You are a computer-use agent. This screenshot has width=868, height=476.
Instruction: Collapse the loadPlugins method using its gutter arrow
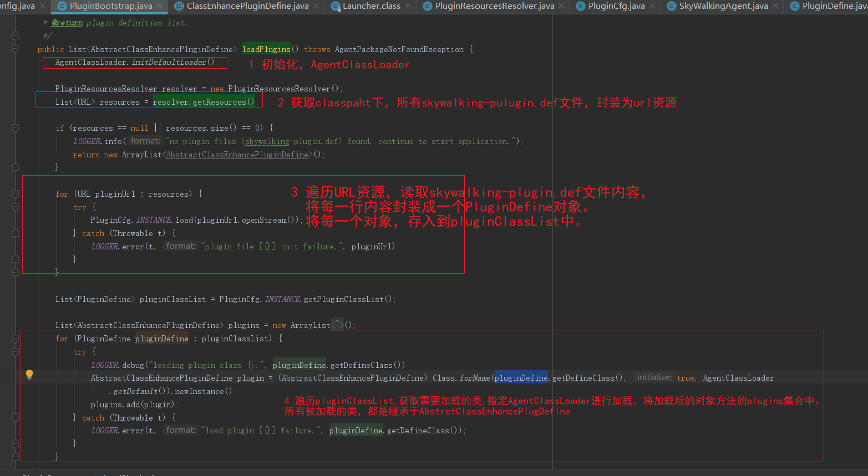tap(15, 49)
